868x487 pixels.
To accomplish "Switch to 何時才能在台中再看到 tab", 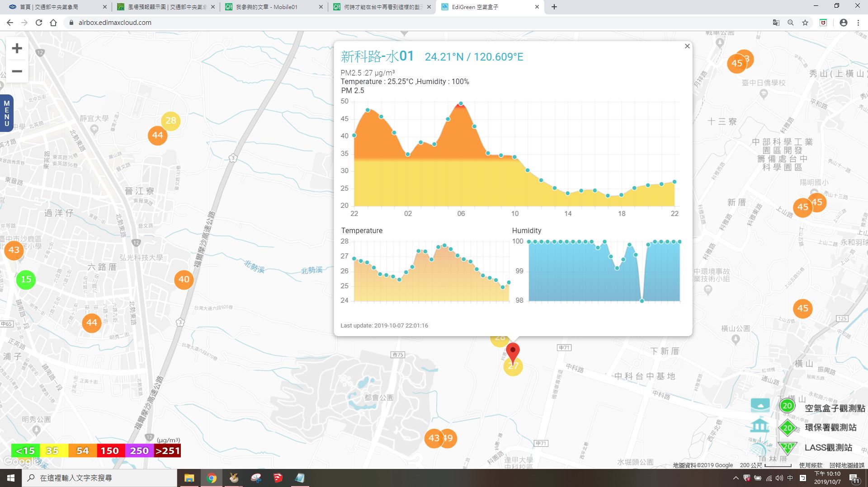I will 382,7.
